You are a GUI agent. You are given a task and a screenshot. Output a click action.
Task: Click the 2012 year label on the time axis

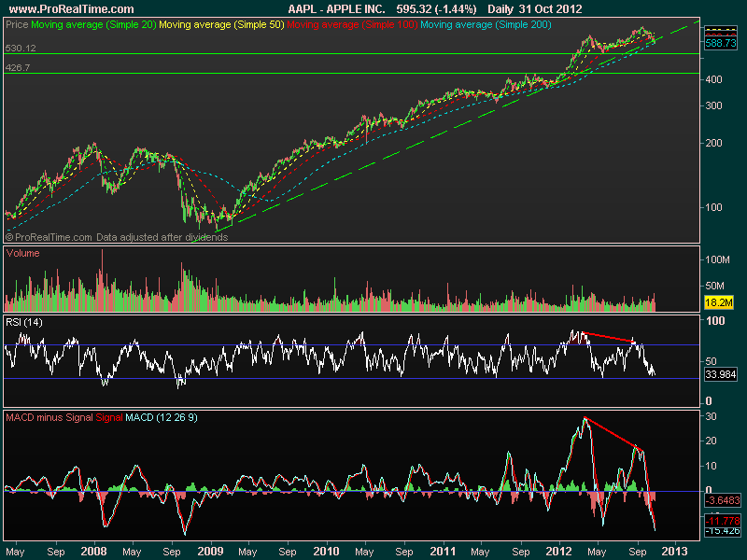tap(559, 552)
